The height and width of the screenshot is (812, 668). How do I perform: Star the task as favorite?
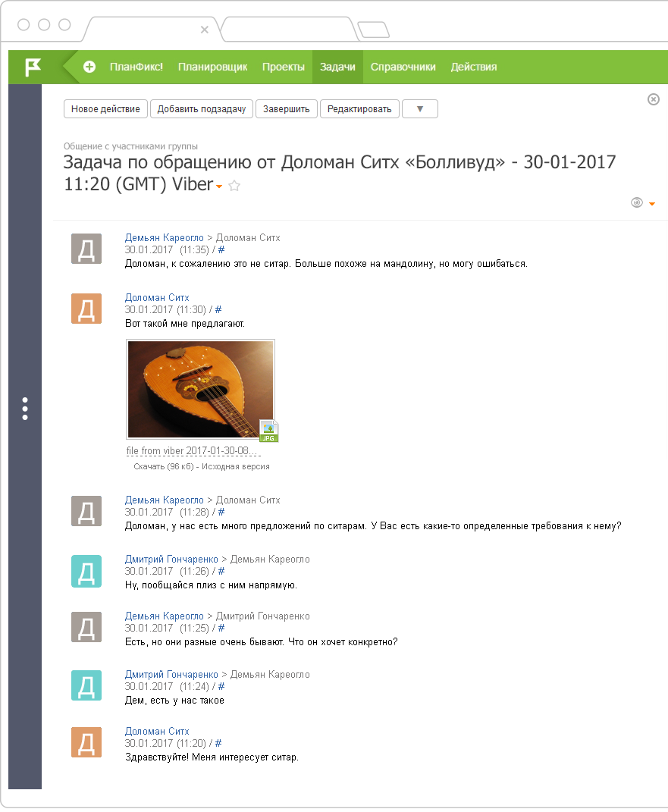pos(234,186)
